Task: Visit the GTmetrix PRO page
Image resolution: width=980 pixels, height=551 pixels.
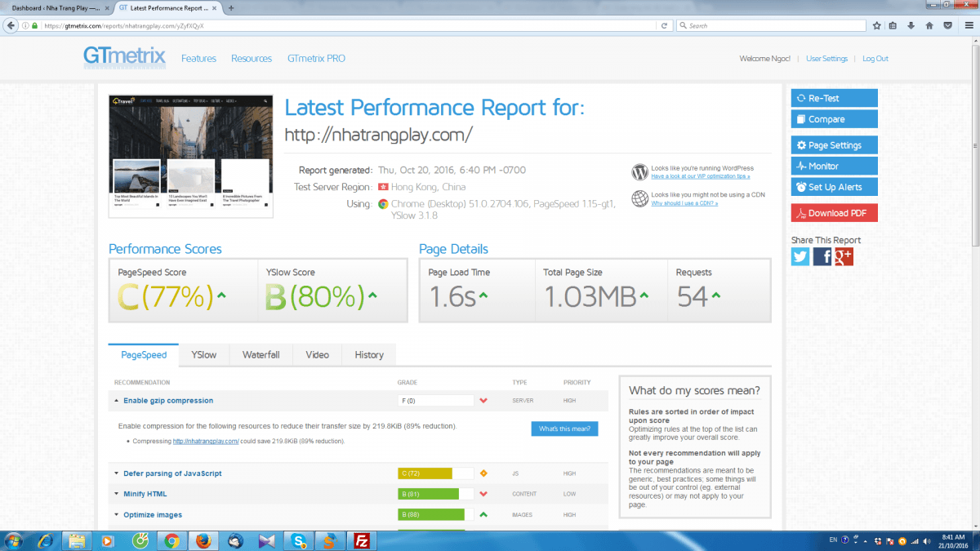Action: click(x=316, y=59)
